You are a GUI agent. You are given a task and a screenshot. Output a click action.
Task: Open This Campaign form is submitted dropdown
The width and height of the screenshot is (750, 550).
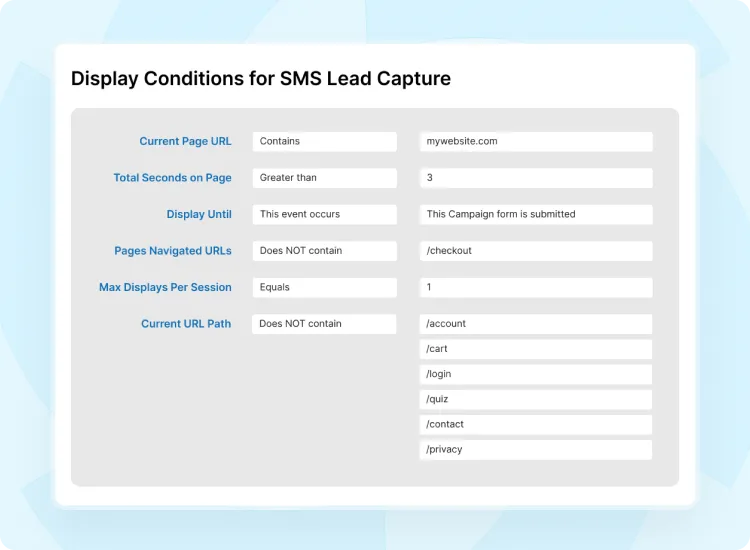point(536,214)
